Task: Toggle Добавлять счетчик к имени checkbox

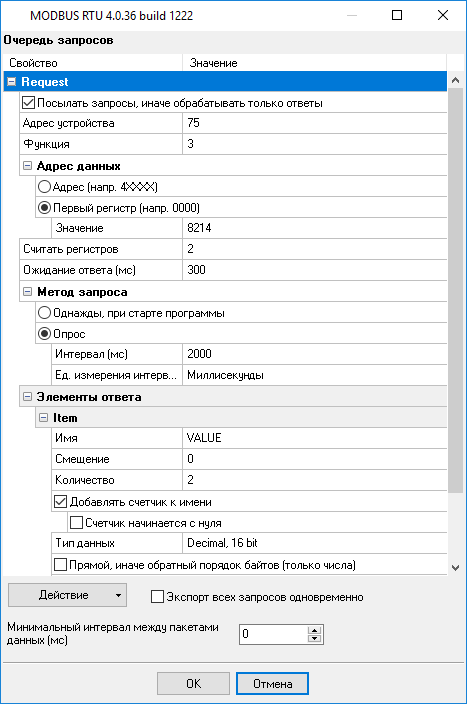Action: [60, 502]
